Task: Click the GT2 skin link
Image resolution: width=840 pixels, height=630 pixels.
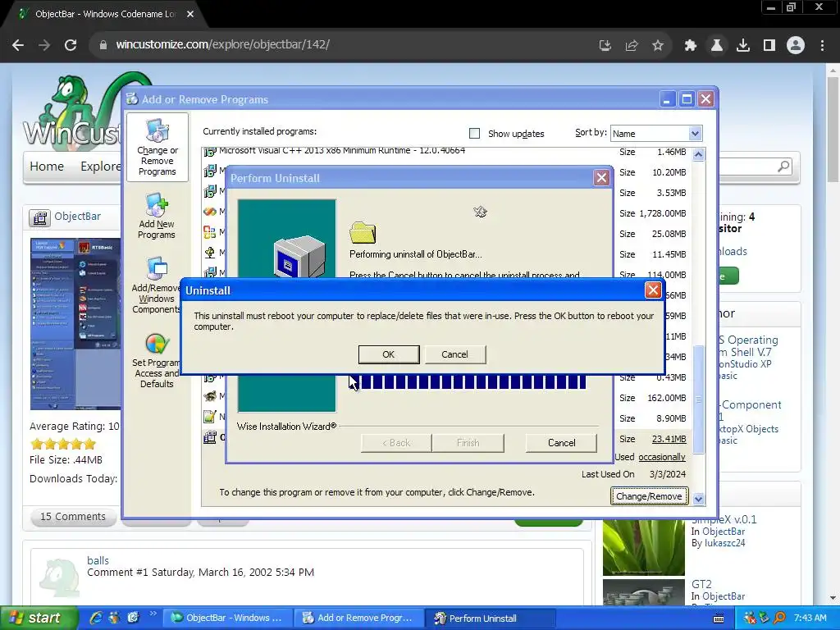Action: click(x=701, y=584)
